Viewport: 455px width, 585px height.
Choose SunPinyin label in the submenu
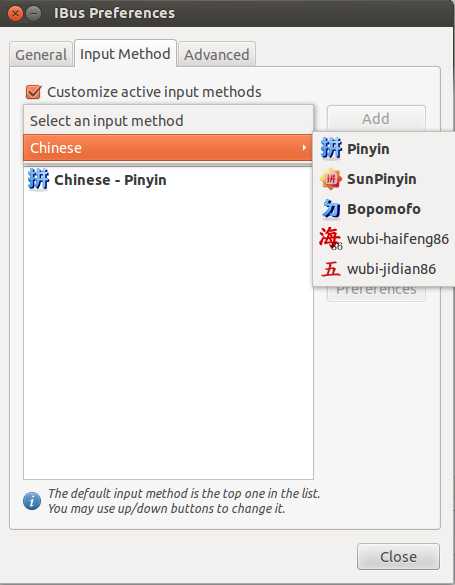click(382, 179)
